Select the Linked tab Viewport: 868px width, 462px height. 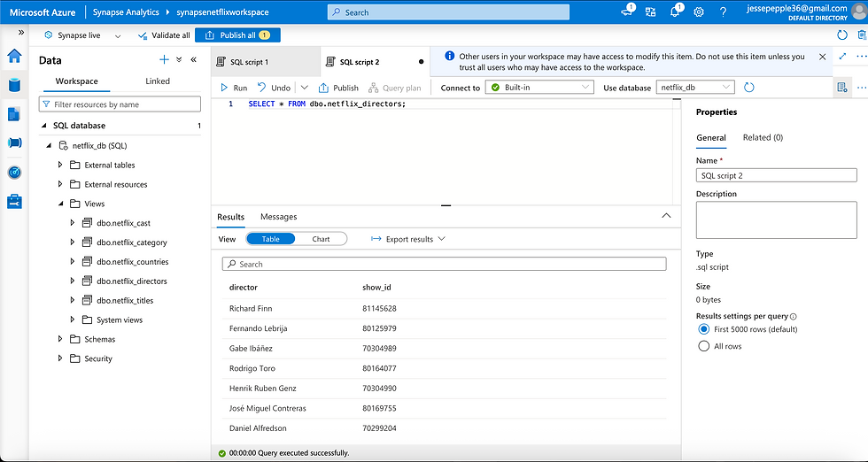click(x=158, y=81)
